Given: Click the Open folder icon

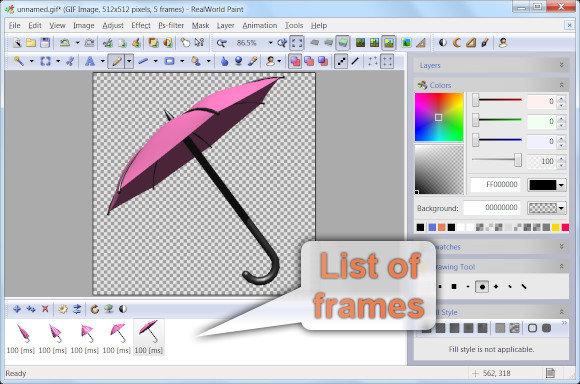Looking at the screenshot, I should (31, 43).
